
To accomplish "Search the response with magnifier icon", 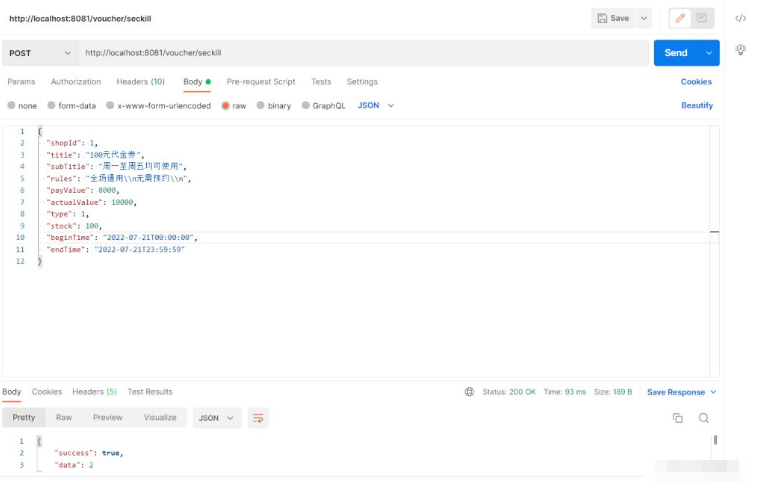I will tap(704, 418).
